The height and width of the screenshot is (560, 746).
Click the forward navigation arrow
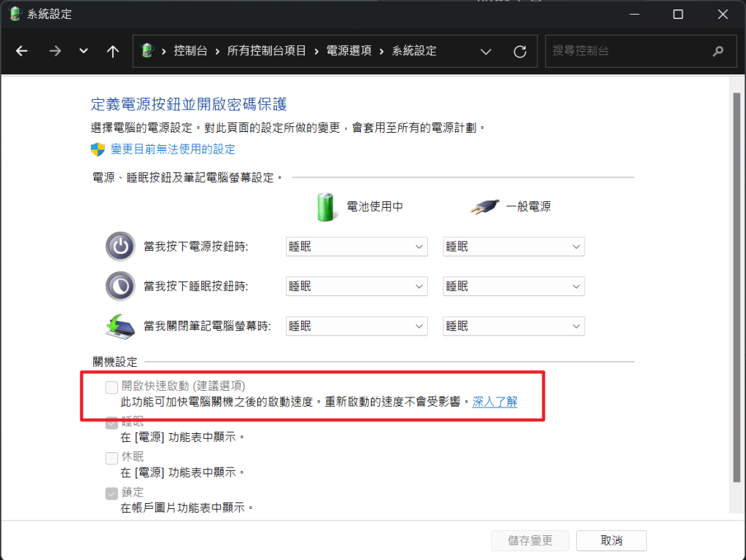(x=55, y=51)
